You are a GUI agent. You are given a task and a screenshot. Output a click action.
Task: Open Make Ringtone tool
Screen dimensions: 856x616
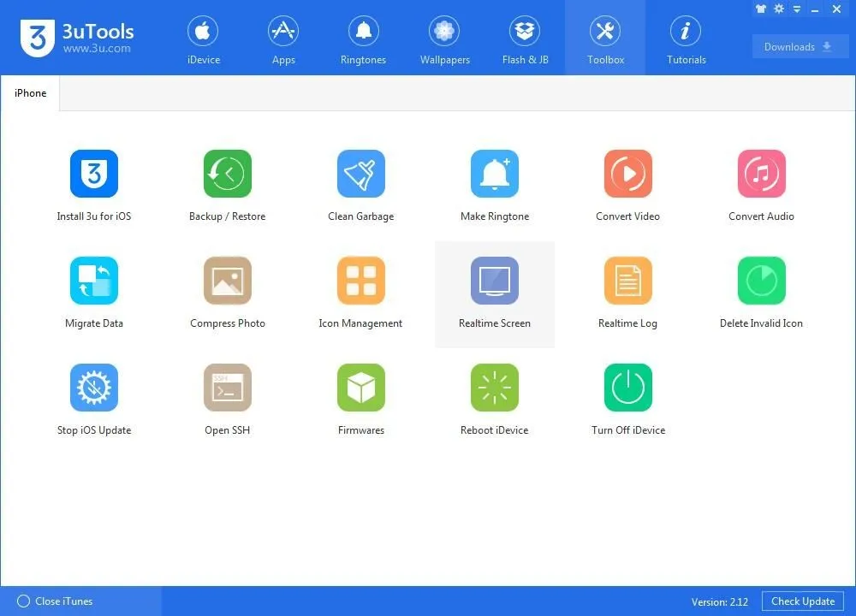click(494, 175)
